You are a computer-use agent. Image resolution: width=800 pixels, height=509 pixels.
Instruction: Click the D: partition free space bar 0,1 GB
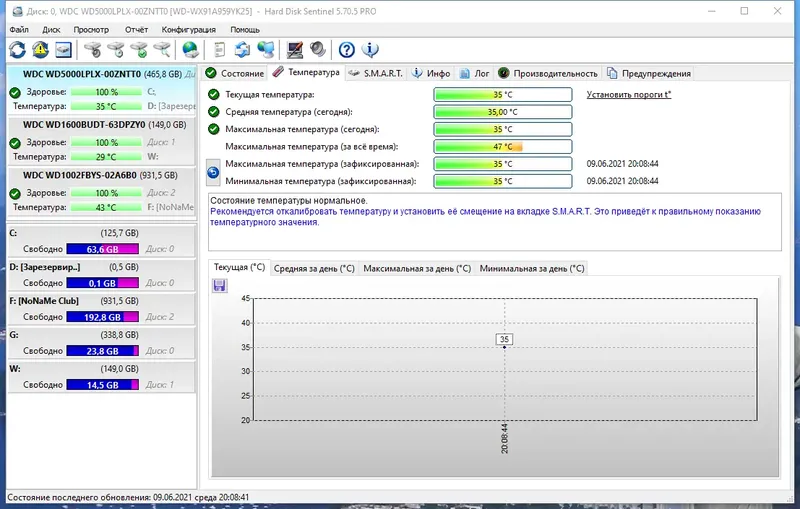pos(103,283)
